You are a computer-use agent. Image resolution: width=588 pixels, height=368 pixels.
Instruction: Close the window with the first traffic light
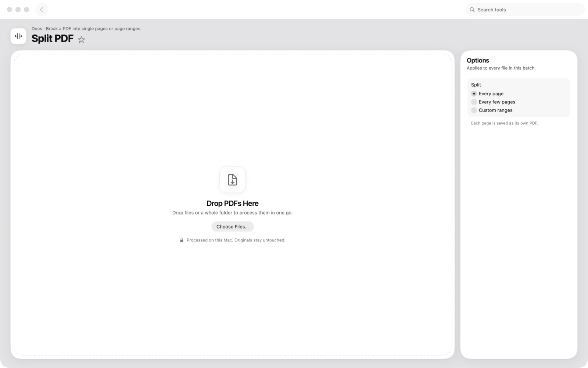(10, 10)
